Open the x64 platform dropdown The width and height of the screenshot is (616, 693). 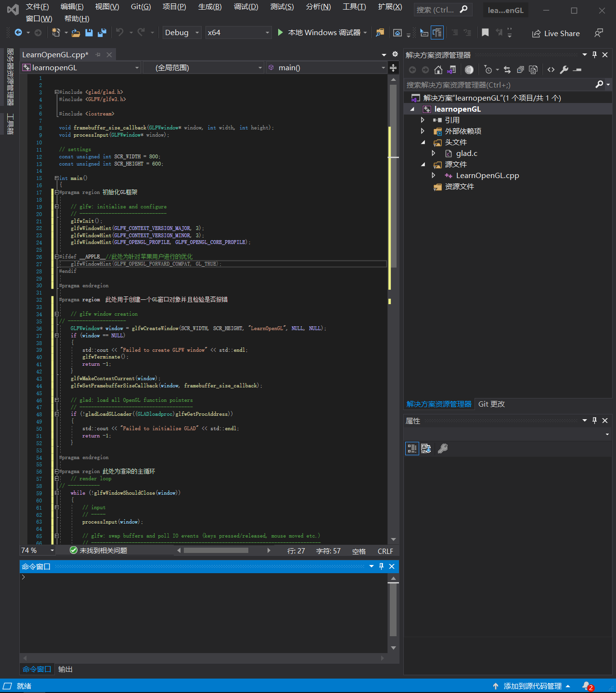point(238,32)
